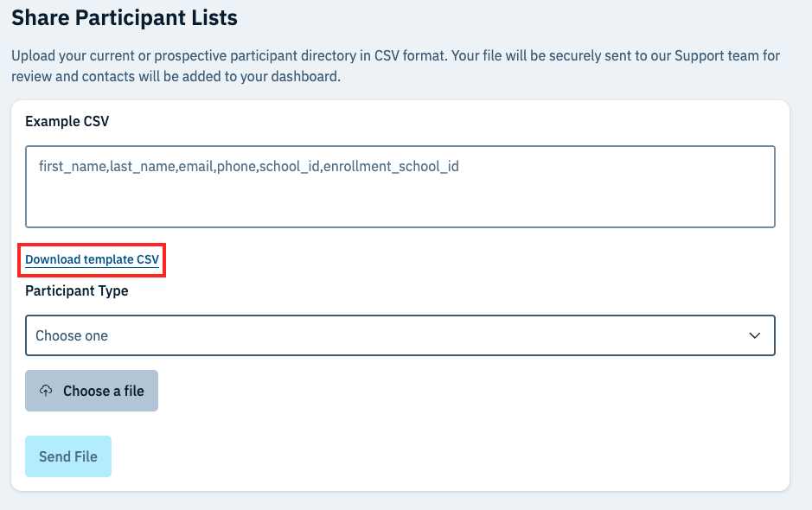Click 'first_name' in the example CSV

coord(72,166)
